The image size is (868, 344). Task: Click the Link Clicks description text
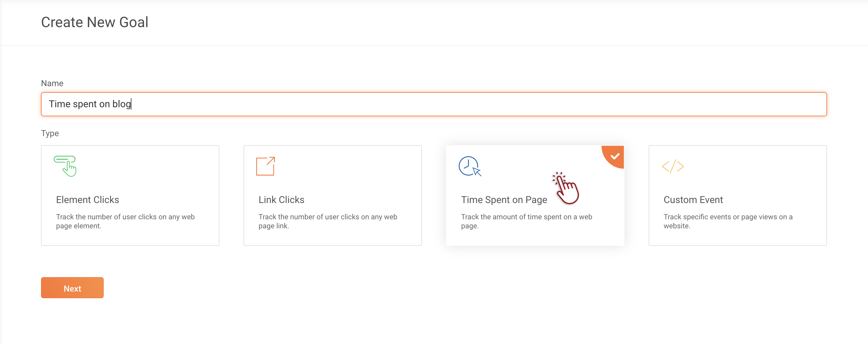pos(328,221)
